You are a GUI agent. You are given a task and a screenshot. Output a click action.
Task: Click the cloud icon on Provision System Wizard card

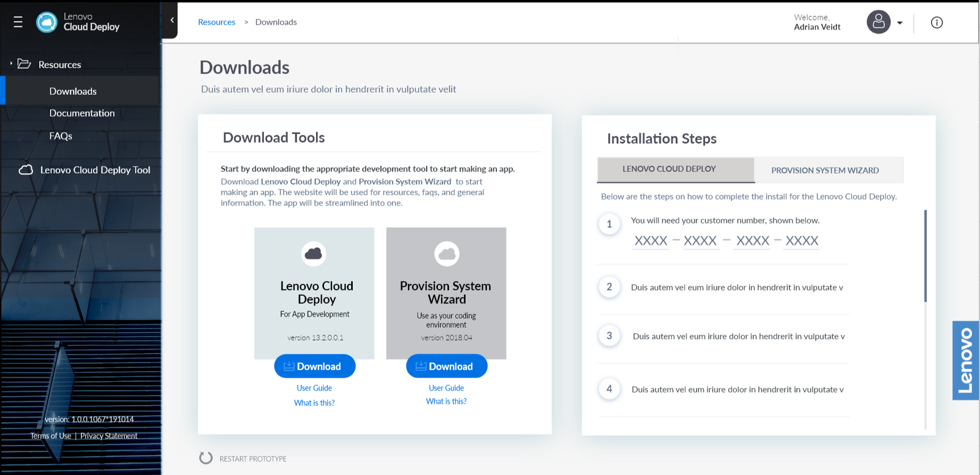(x=447, y=253)
